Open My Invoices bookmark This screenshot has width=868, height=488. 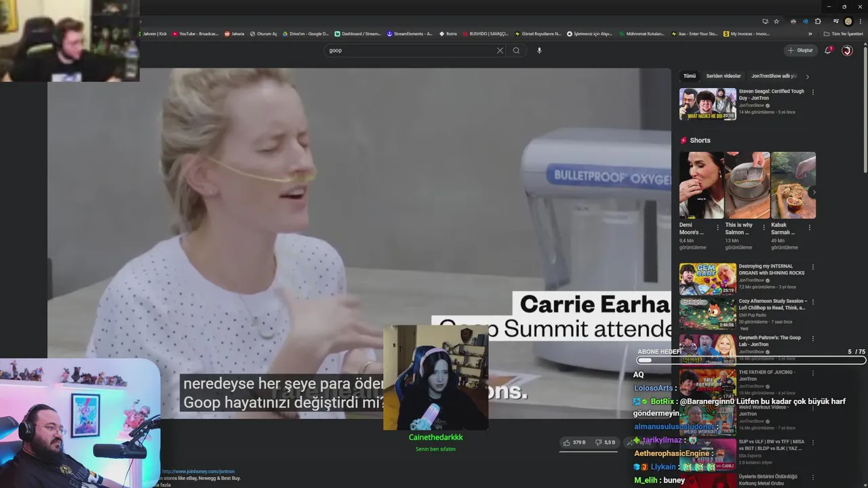746,33
